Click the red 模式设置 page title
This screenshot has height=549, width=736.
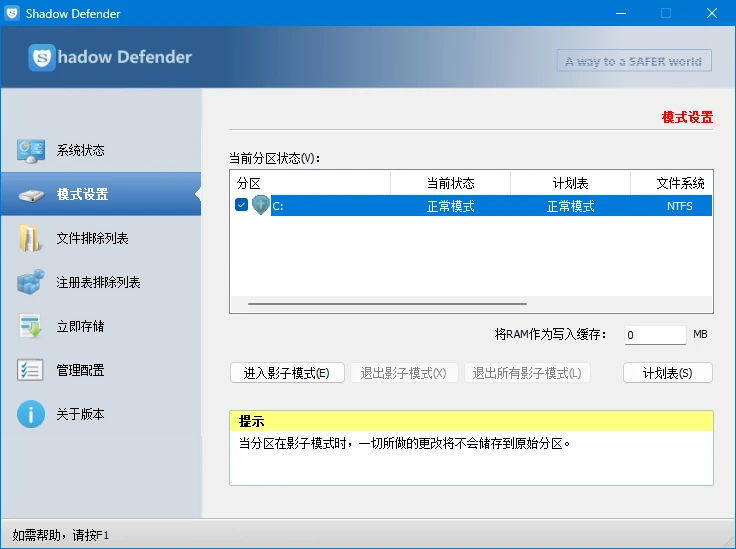[x=687, y=117]
